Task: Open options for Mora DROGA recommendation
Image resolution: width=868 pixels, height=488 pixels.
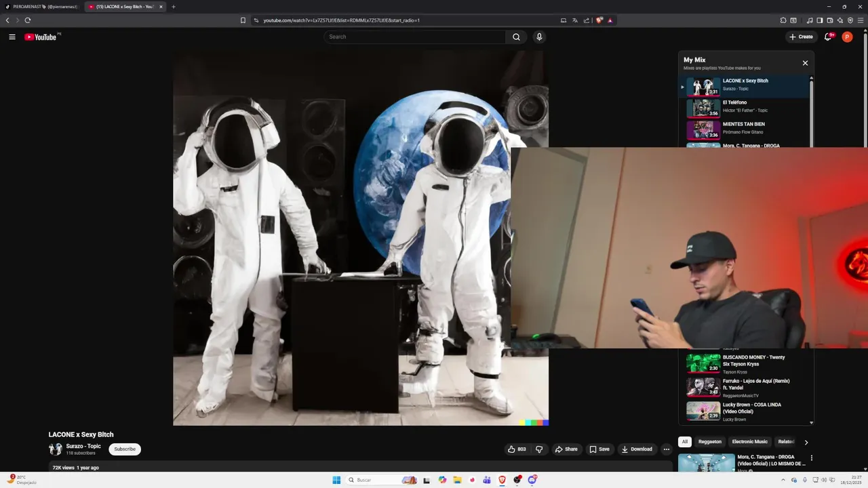Action: [811, 458]
